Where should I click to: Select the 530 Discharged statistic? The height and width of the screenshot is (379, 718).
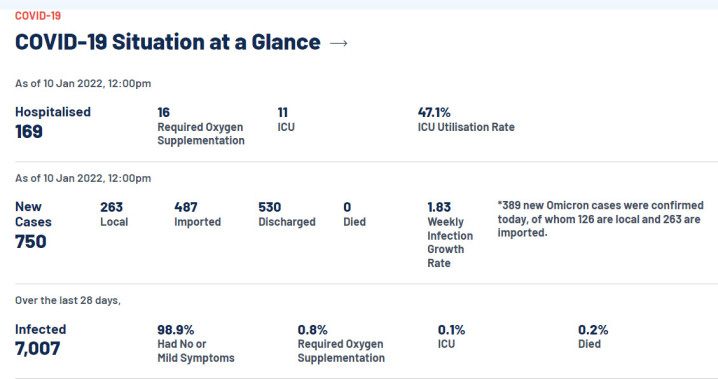click(x=287, y=214)
